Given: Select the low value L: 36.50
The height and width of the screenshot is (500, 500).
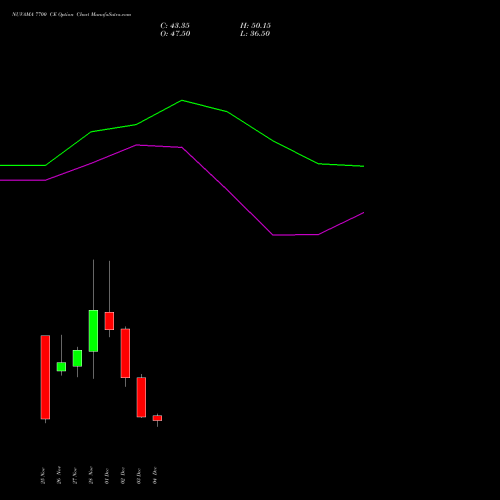Looking at the screenshot, I should (x=255, y=34).
